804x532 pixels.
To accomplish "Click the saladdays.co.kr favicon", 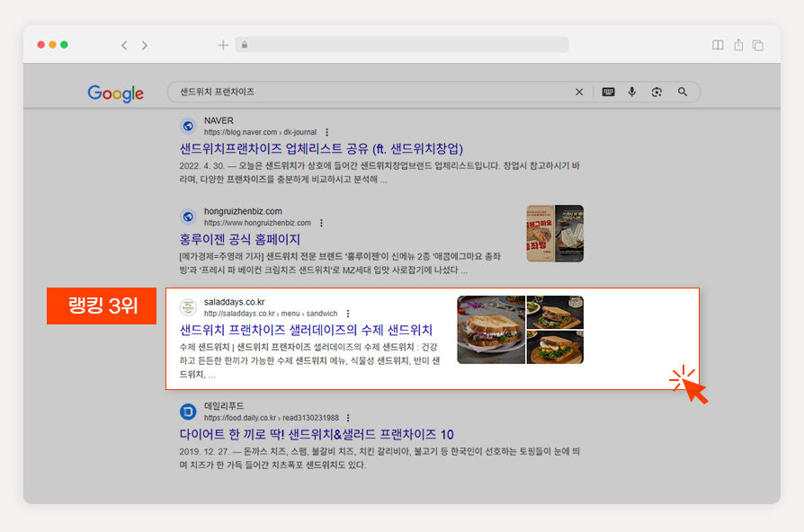I will coord(188,307).
